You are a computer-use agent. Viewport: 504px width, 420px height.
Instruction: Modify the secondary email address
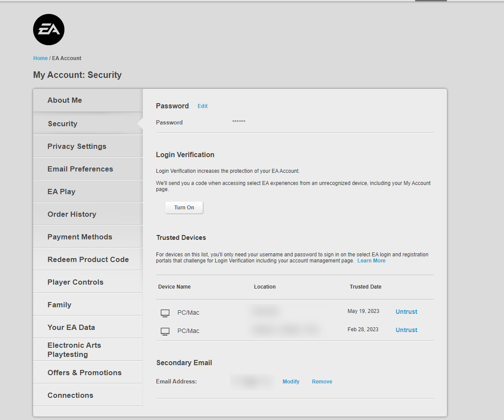[291, 382]
